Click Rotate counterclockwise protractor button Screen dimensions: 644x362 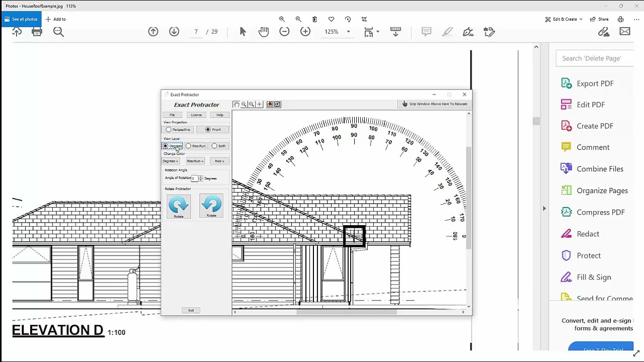point(211,206)
